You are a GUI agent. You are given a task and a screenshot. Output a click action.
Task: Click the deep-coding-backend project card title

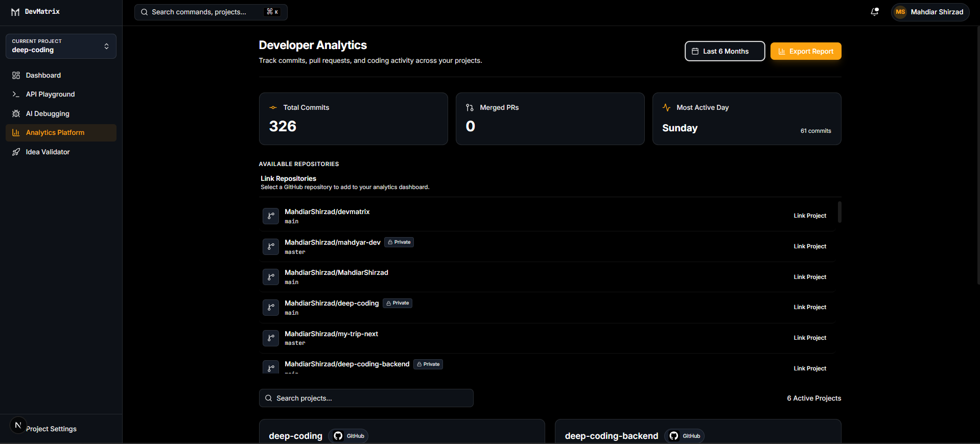612,436
